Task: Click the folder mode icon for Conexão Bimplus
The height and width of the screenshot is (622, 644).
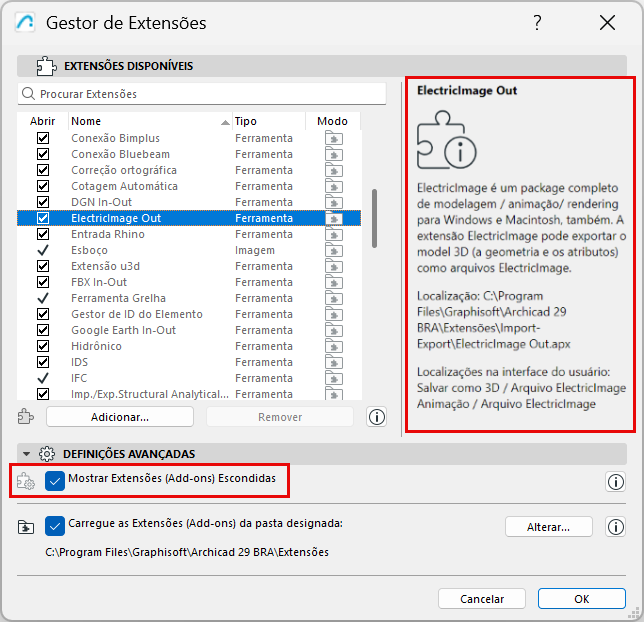Action: [334, 138]
